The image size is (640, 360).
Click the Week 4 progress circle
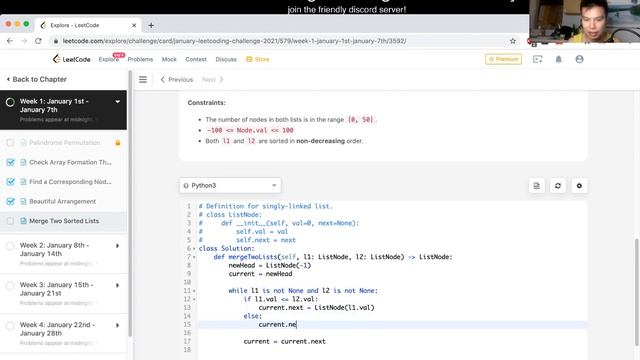point(10,326)
